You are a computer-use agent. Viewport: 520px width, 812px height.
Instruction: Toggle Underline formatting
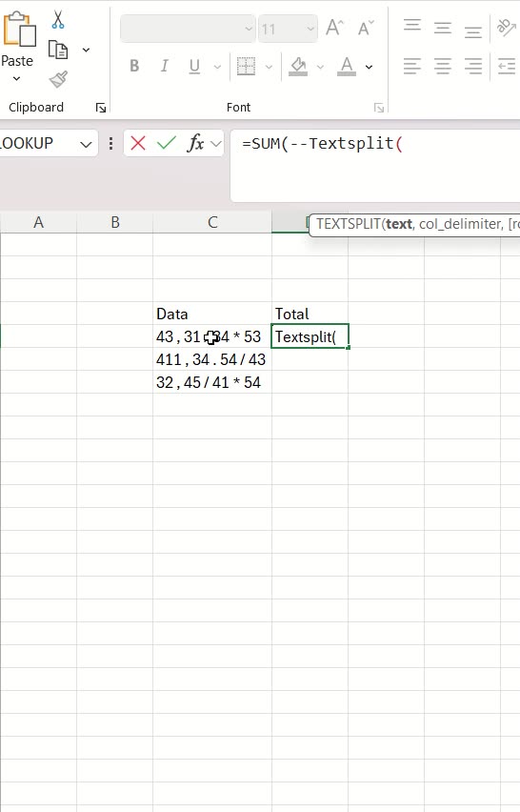[194, 66]
